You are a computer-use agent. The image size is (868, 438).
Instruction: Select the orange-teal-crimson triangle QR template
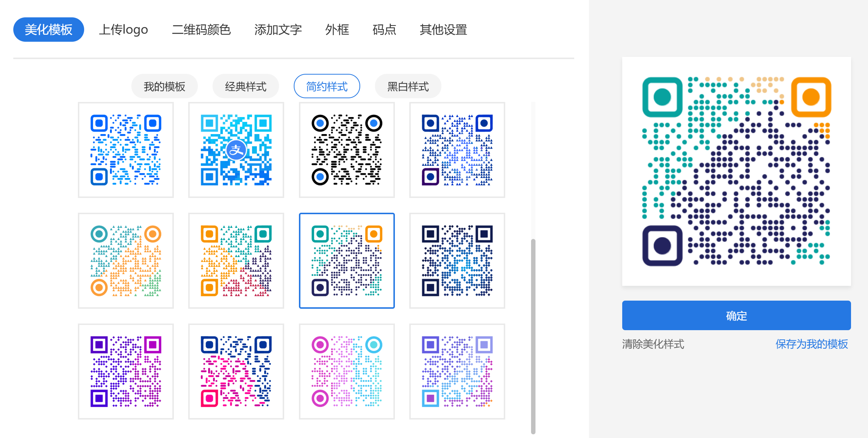click(236, 261)
